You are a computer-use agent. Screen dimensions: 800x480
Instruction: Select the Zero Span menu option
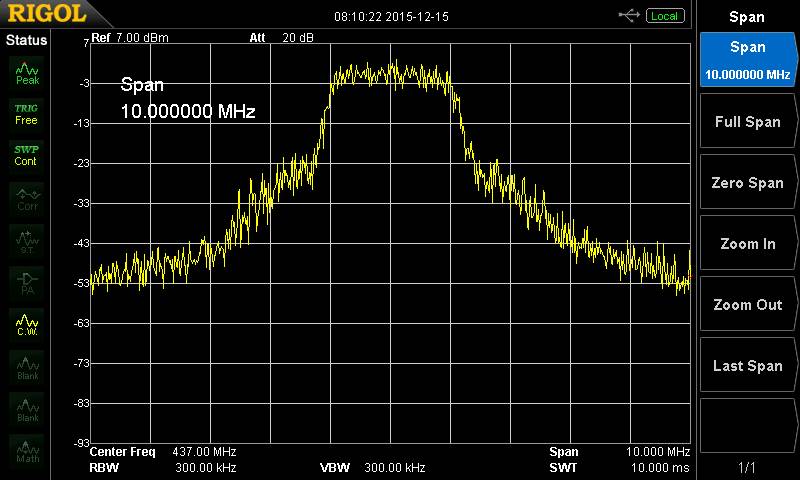point(747,183)
